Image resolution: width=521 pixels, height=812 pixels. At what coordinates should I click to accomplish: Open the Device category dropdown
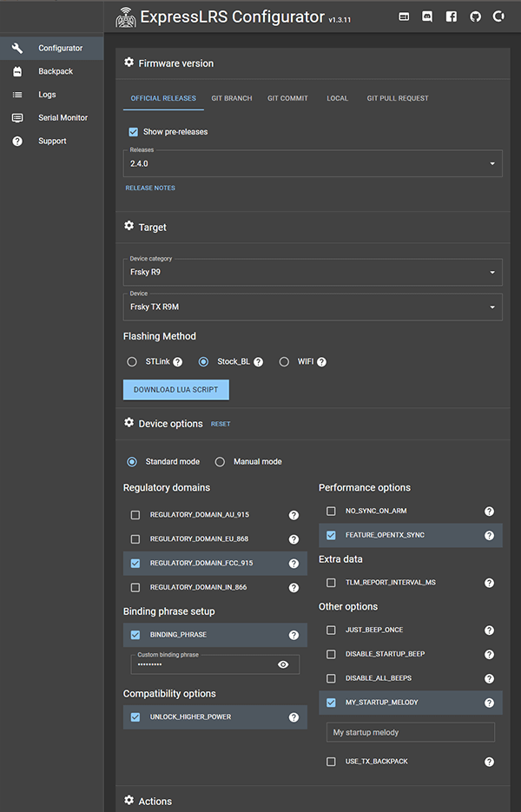pyautogui.click(x=313, y=272)
